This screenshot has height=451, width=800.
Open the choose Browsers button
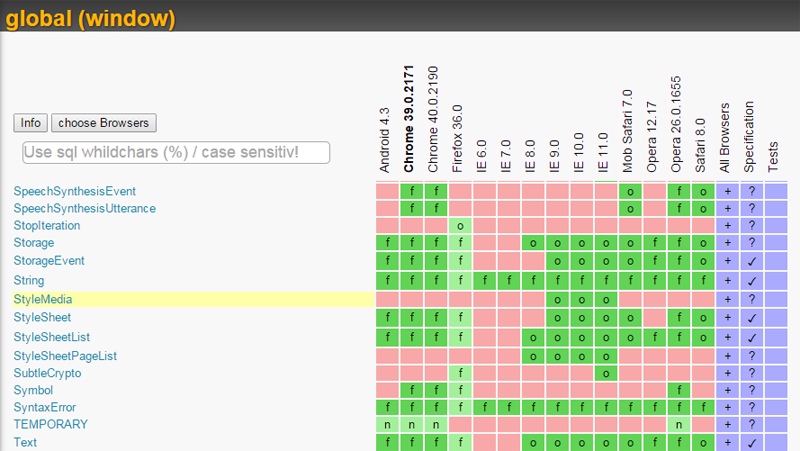pos(104,123)
